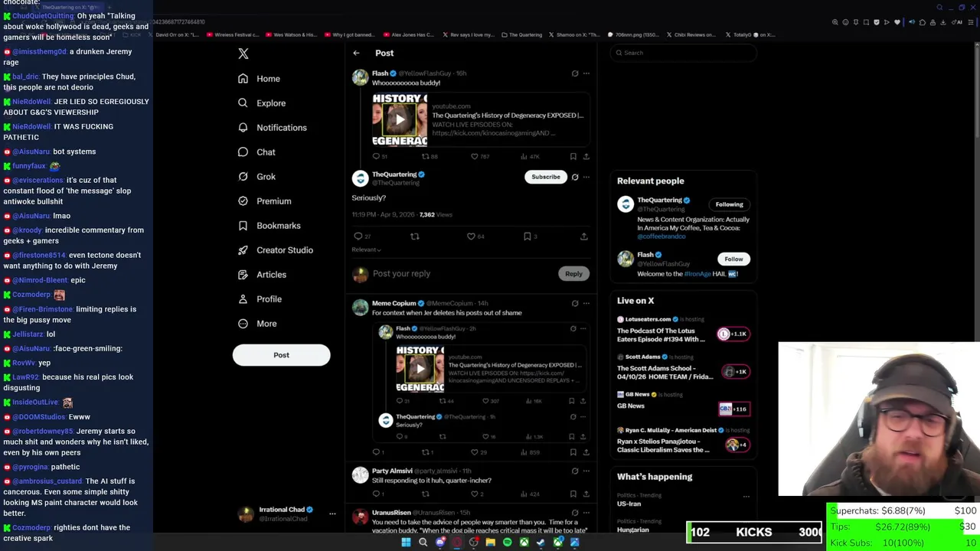Open Chat in the X sidebar
Image resolution: width=980 pixels, height=551 pixels.
pyautogui.click(x=256, y=152)
